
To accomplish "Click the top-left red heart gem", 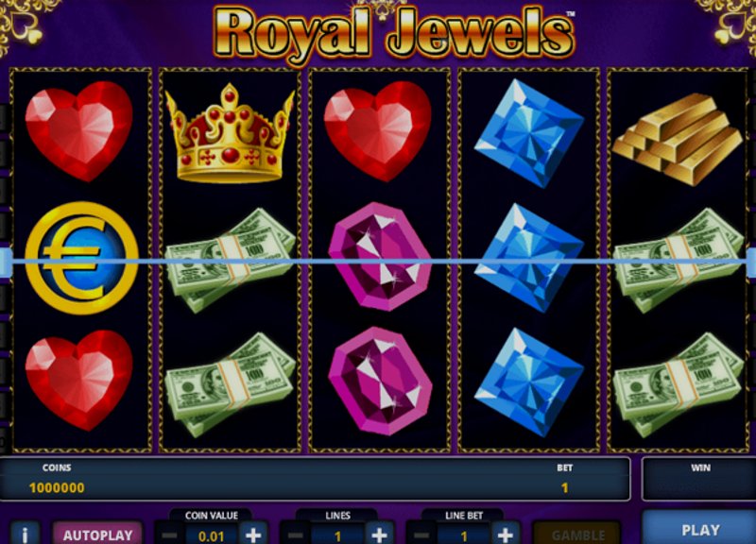I will click(x=79, y=131).
